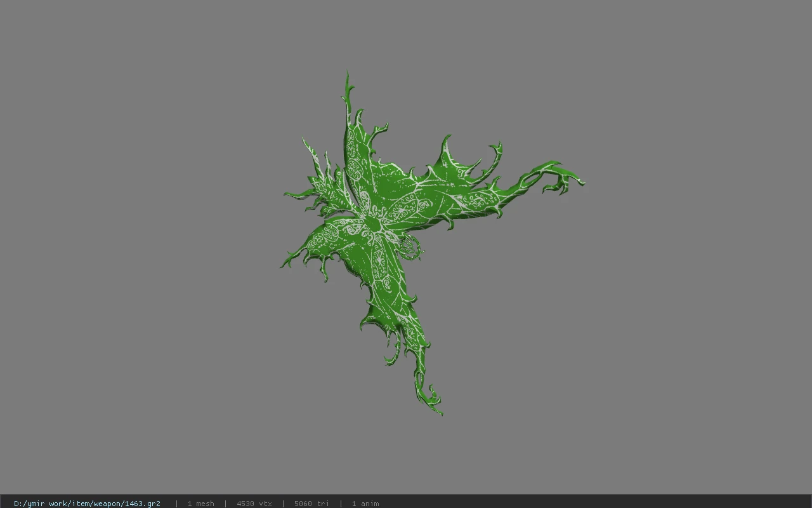Viewport: 812px width, 508px height.
Task: Click the '1 mesh' status entry
Action: [x=201, y=504]
